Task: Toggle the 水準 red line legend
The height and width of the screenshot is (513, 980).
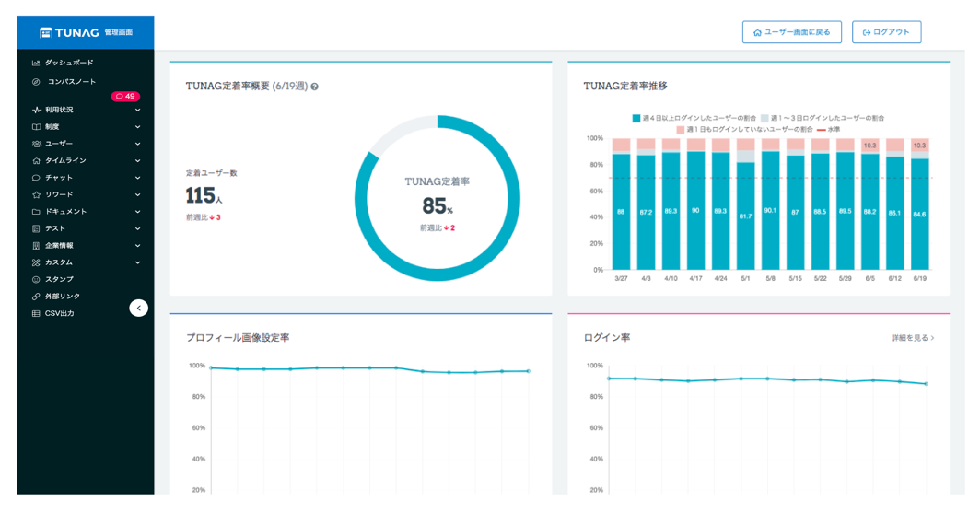Action: pos(829,129)
